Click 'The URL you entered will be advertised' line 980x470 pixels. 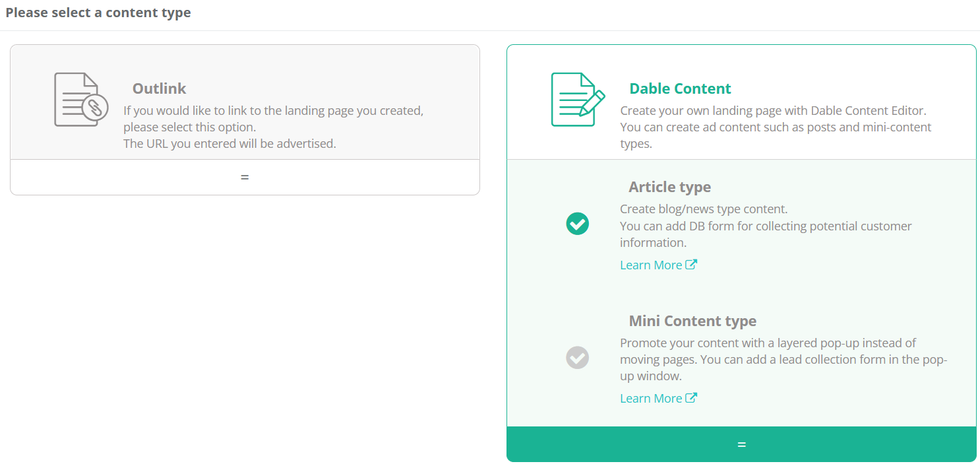coord(230,143)
